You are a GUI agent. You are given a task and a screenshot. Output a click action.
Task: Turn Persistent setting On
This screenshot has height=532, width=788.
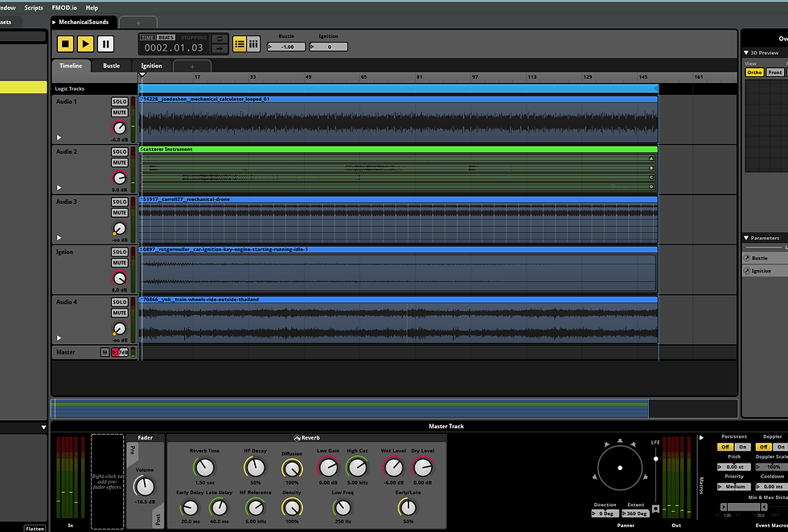pos(743,447)
